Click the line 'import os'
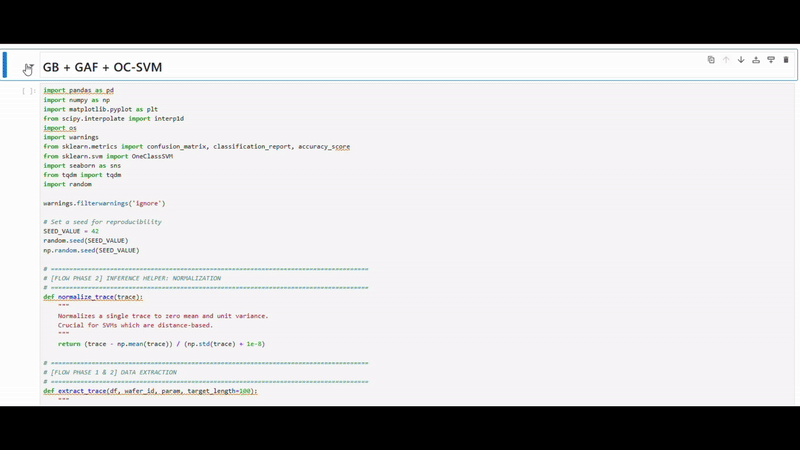The image size is (800, 450). tap(60, 128)
